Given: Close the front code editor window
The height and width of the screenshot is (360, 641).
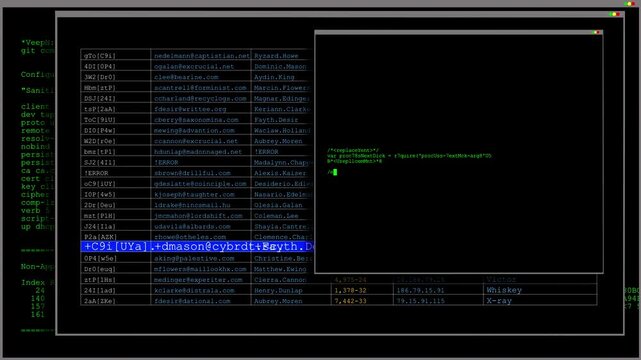Looking at the screenshot, I should point(599,32).
